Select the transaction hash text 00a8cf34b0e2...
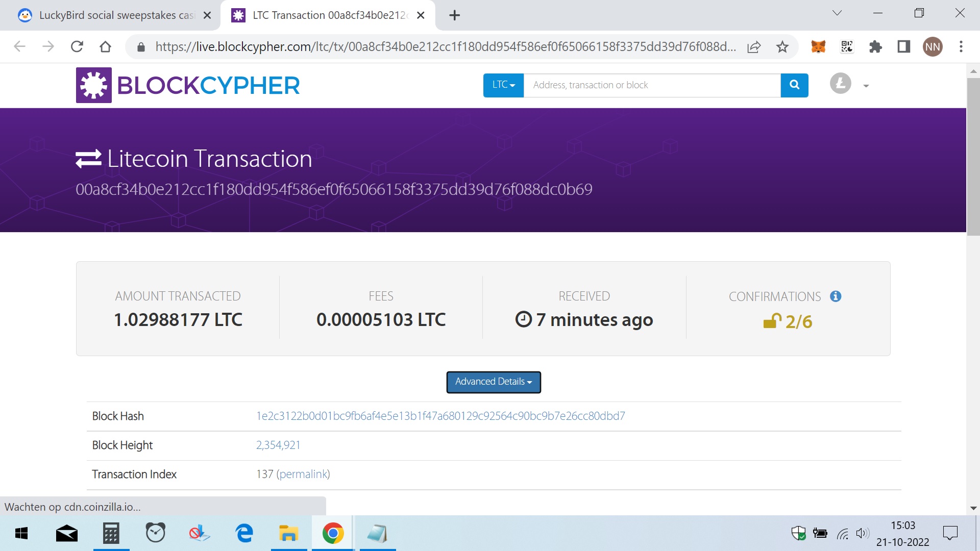The height and width of the screenshot is (551, 980). click(334, 189)
